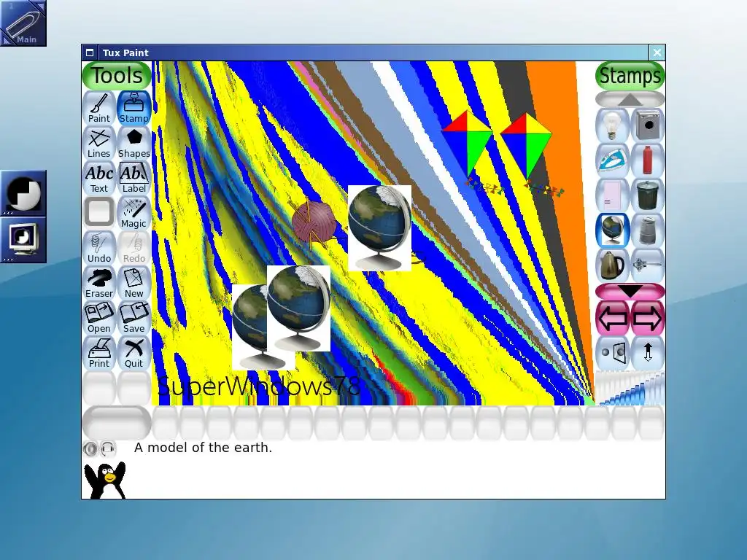Viewport: 747px width, 560px height.
Task: Pick the pink door stamp
Action: (x=613, y=195)
